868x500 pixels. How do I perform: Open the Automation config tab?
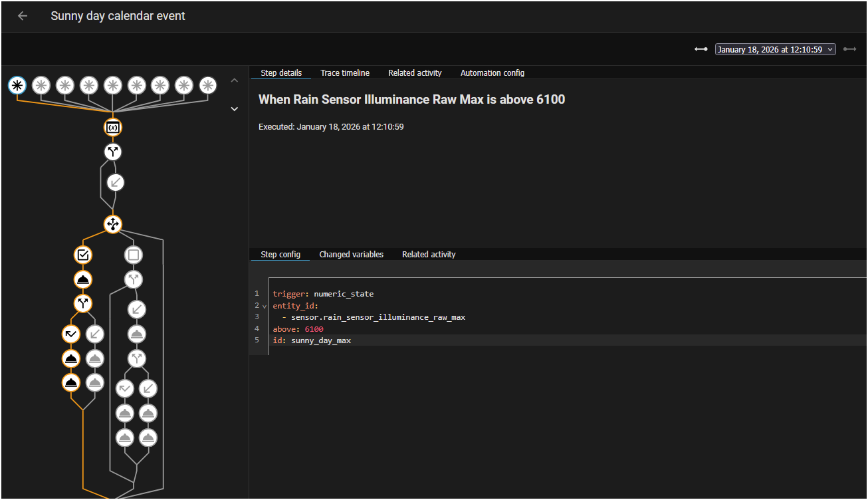click(x=492, y=73)
